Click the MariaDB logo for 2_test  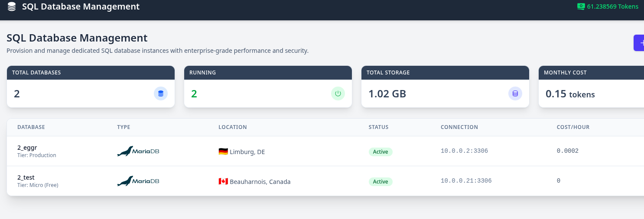pos(138,181)
